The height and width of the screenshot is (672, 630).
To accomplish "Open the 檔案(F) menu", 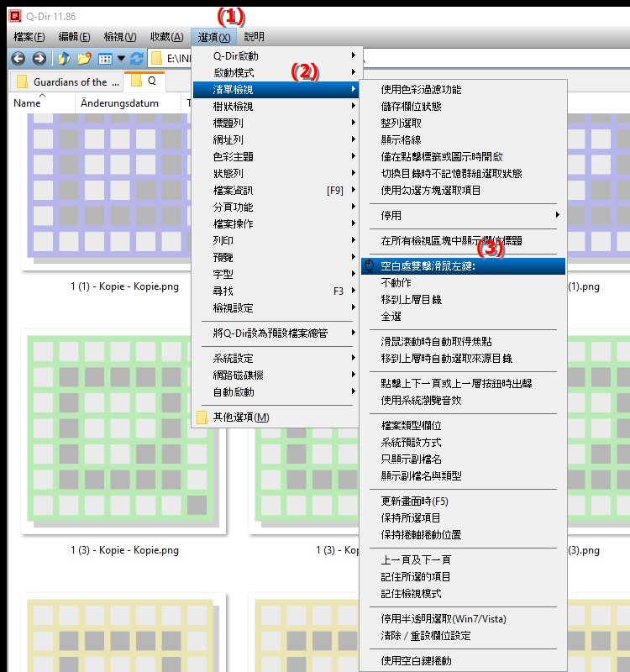I will coord(29,37).
